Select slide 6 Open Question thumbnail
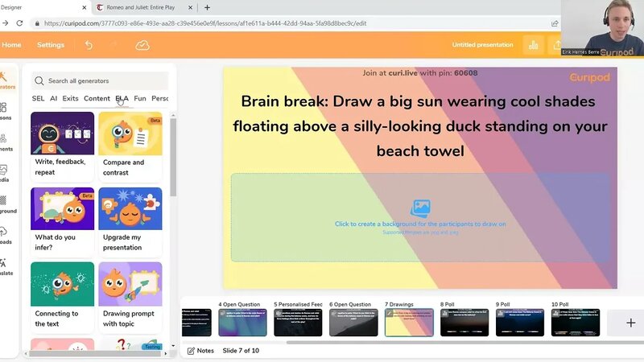This screenshot has height=362, width=644. pos(353,323)
